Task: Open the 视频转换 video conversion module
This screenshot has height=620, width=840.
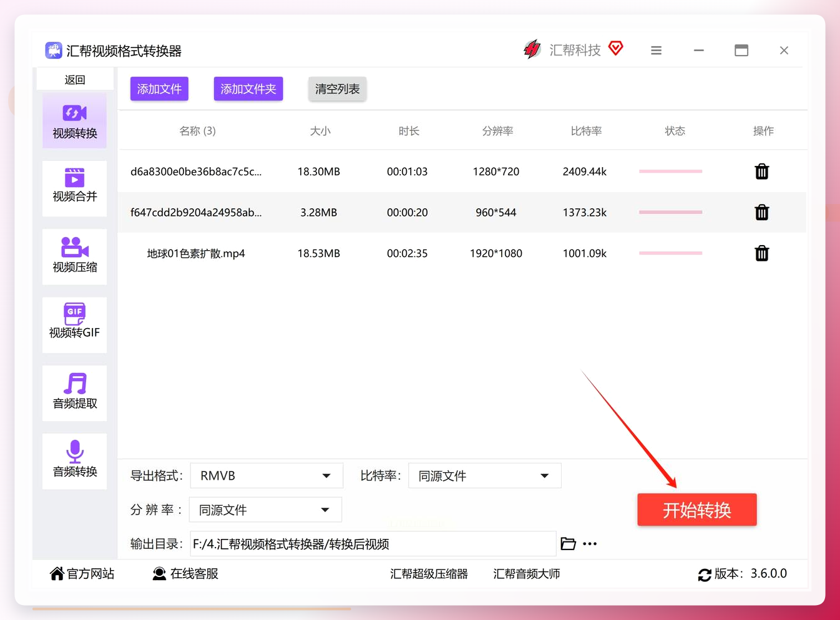Action: [75, 121]
